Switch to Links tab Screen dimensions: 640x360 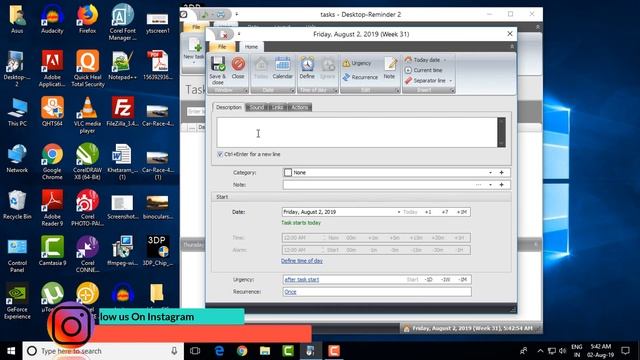(x=278, y=107)
